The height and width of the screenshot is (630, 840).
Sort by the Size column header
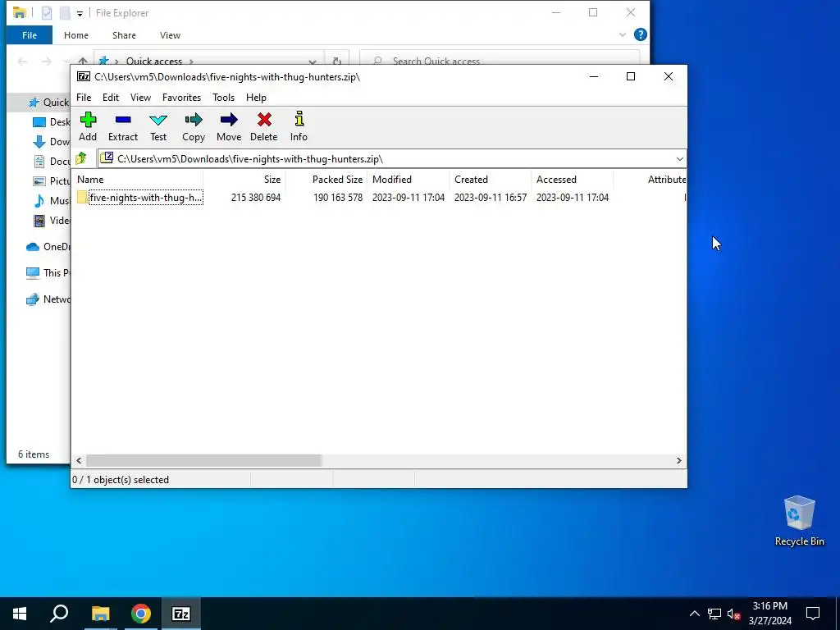tap(244, 180)
